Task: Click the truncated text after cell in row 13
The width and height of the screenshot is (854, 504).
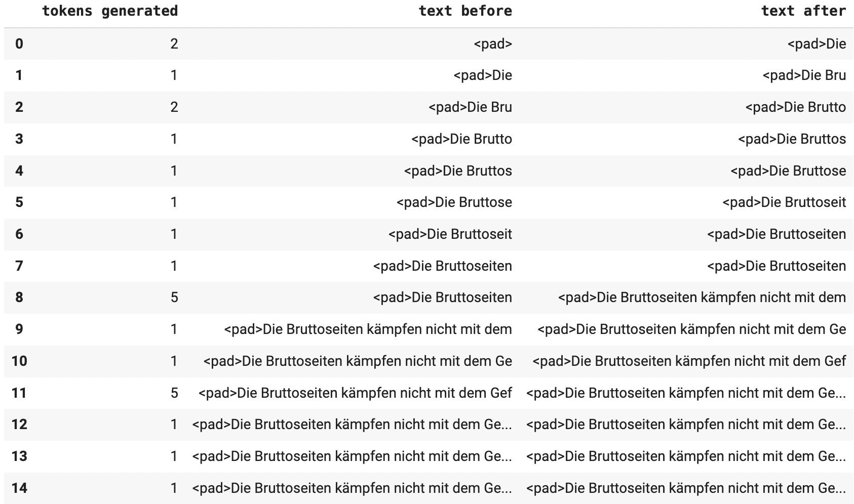Action: click(686, 456)
